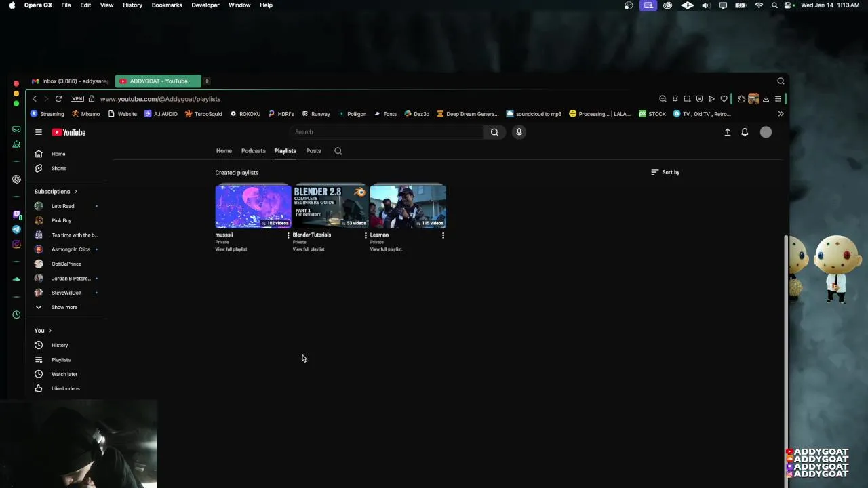Open the YouTube hamburger guide menu
This screenshot has width=868, height=488.
(39, 132)
